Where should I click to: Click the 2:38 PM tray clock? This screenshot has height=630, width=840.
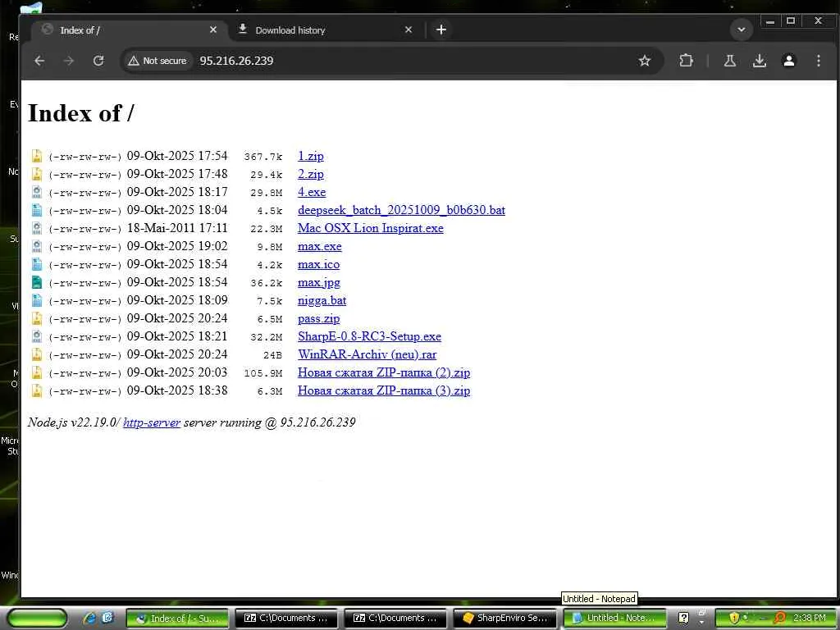(x=810, y=619)
